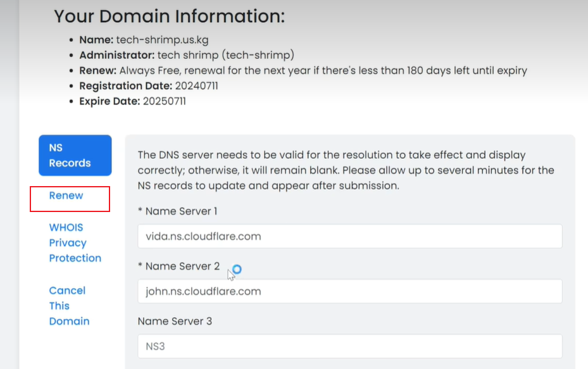
Task: Click the Name Server 1 field label
Action: [181, 211]
